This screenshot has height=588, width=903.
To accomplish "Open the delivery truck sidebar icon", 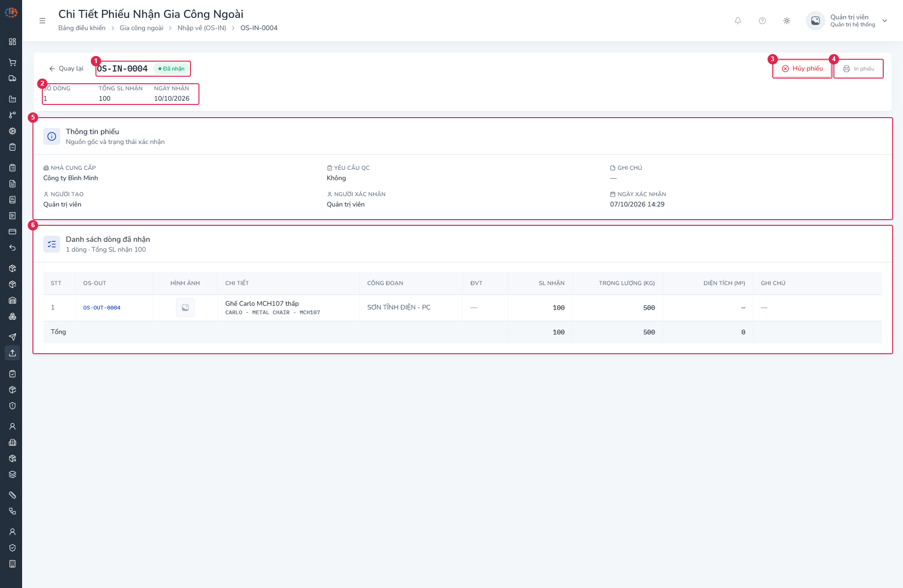I will click(13, 79).
